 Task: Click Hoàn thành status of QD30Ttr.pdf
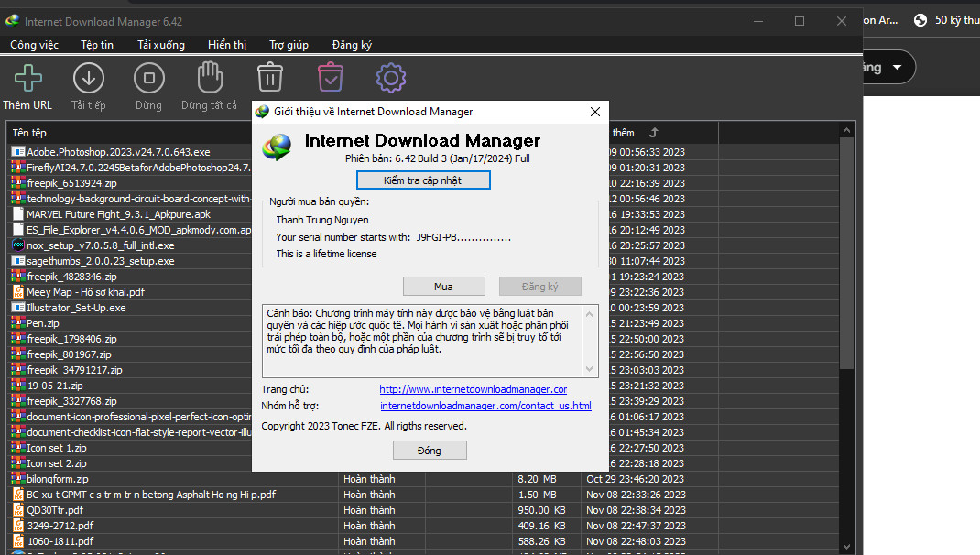(369, 510)
